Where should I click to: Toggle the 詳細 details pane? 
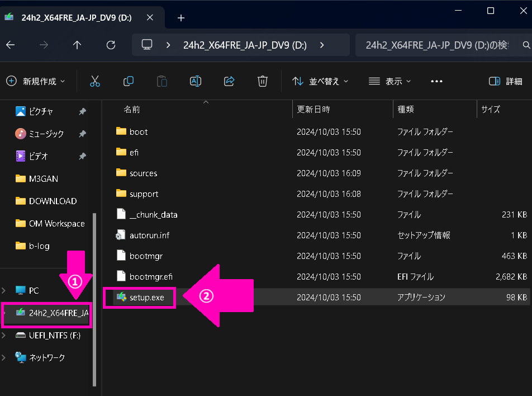click(x=505, y=81)
